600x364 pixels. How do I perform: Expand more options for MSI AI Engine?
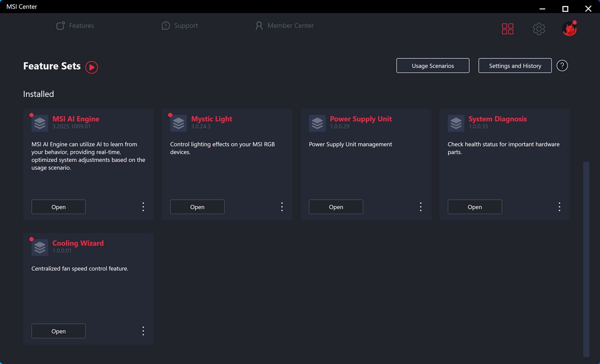point(143,207)
